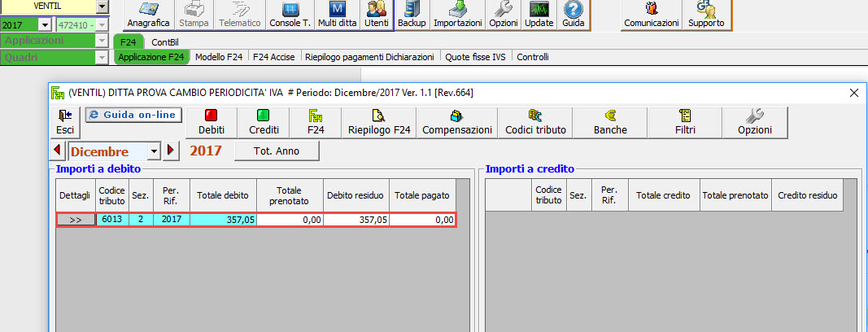This screenshot has width=868, height=332.
Task: Switch to the ContBil tab
Action: (x=165, y=42)
